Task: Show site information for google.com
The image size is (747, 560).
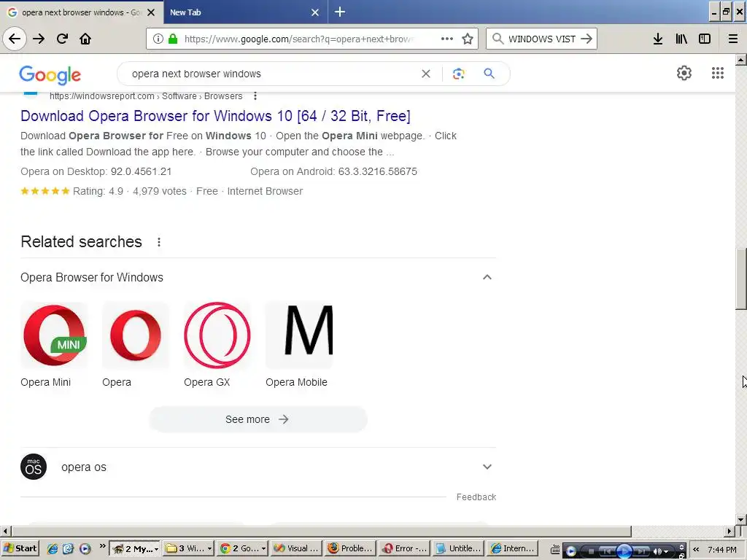Action: point(158,39)
